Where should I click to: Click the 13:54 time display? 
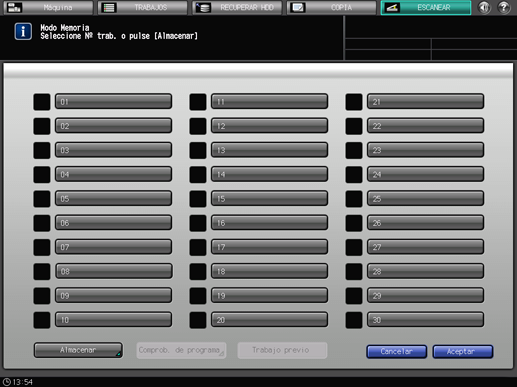point(23,382)
